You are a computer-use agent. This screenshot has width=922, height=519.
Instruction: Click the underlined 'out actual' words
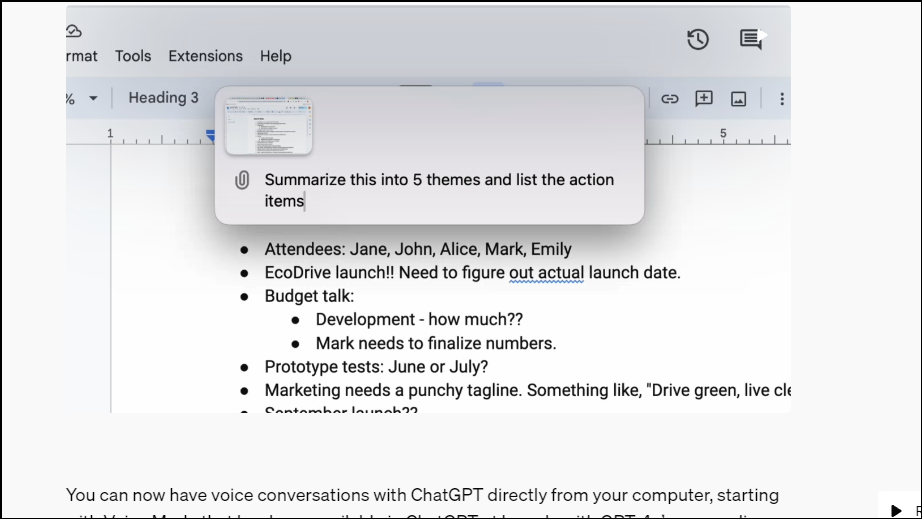(x=546, y=273)
